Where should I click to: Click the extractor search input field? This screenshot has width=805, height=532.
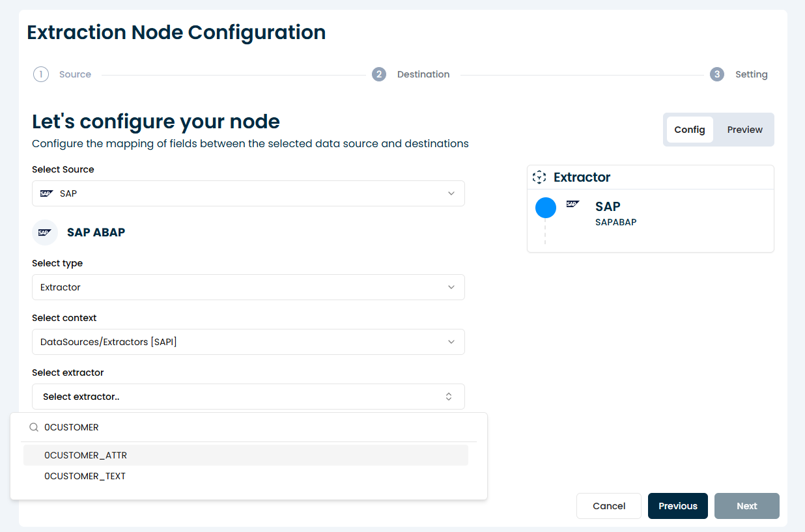(x=254, y=427)
